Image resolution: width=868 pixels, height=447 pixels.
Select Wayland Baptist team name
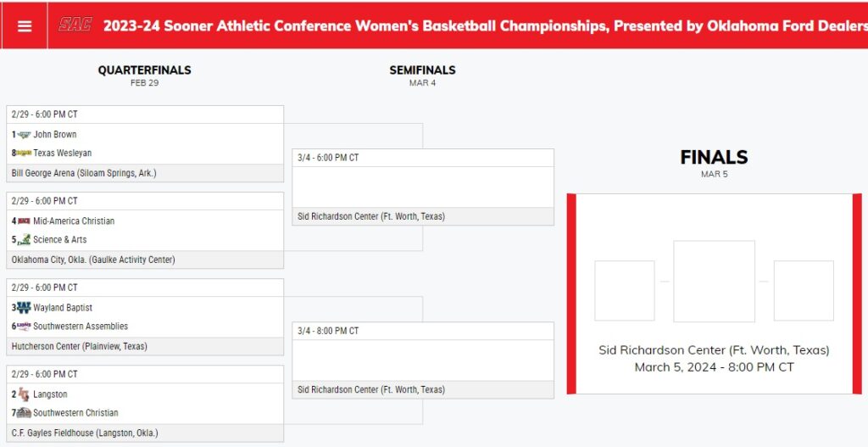63,307
